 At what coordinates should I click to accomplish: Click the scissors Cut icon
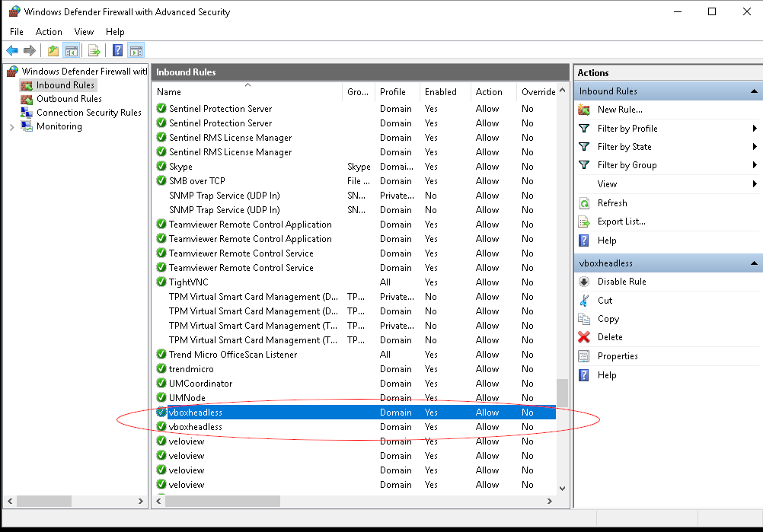(x=584, y=301)
